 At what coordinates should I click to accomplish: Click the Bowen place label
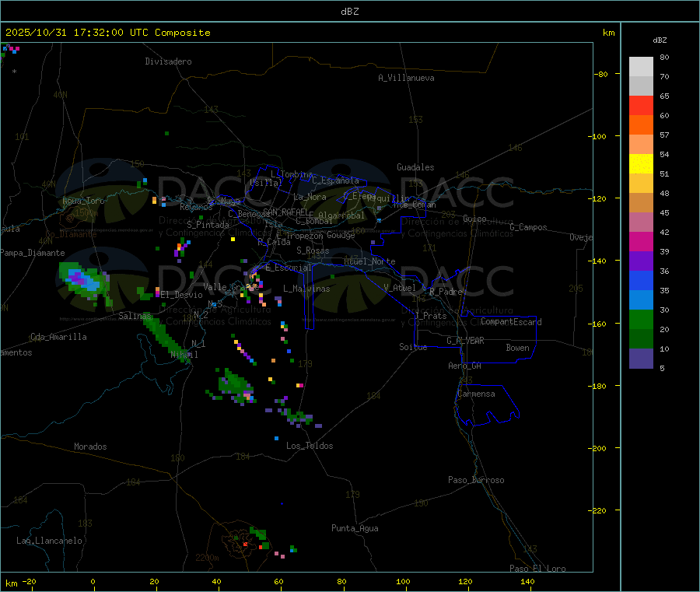coord(517,348)
